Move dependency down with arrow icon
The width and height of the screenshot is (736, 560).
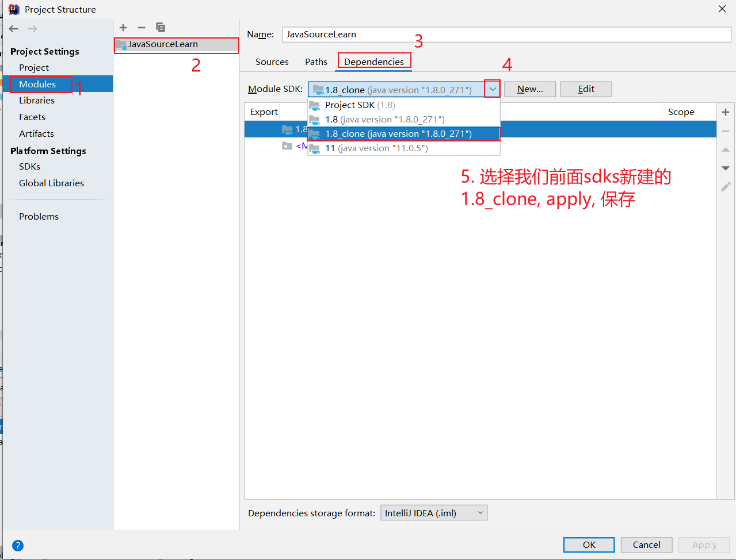click(726, 168)
